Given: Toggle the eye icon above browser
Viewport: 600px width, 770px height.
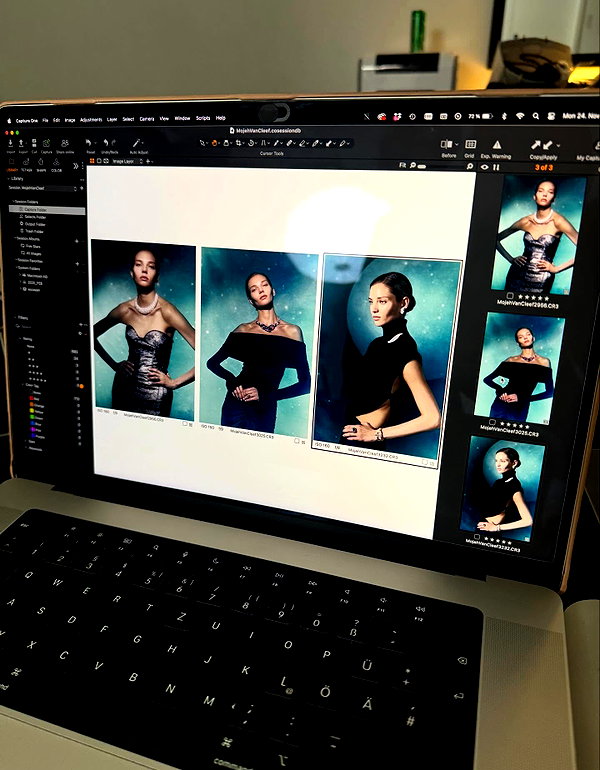Looking at the screenshot, I should coord(485,167).
